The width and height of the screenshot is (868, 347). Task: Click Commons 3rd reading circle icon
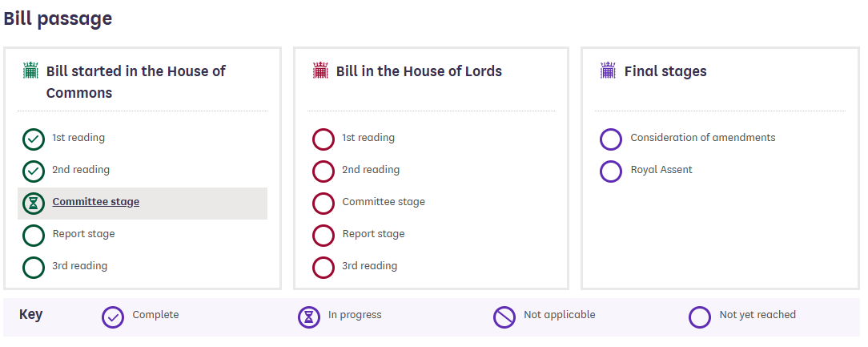(34, 268)
